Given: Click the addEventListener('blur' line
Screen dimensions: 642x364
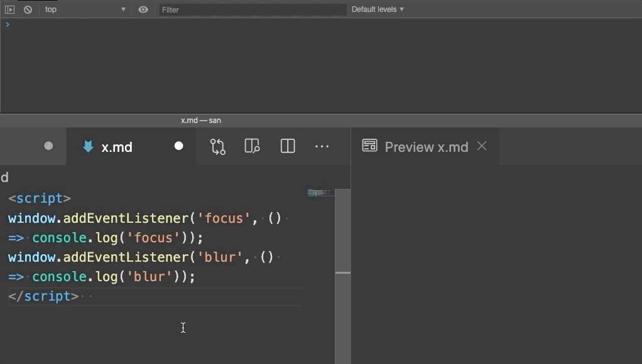Looking at the screenshot, I should [141, 257].
